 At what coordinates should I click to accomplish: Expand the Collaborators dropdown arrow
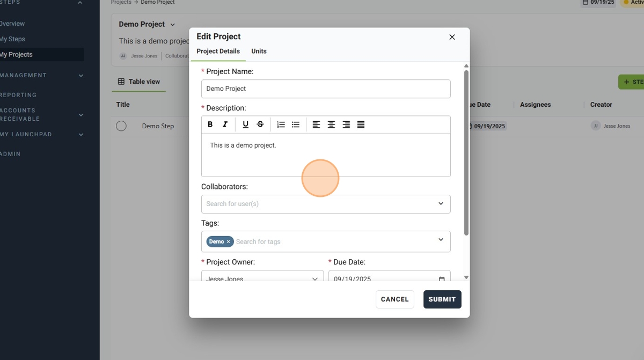(441, 204)
